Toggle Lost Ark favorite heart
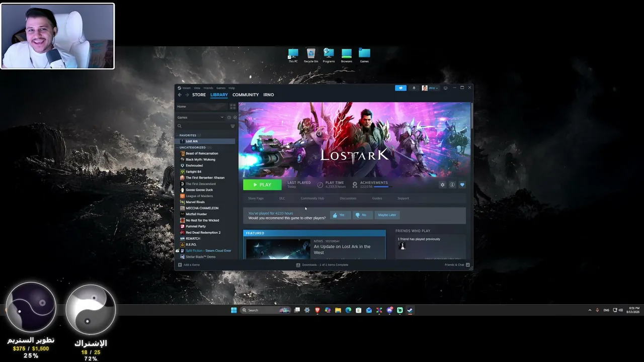 [462, 185]
